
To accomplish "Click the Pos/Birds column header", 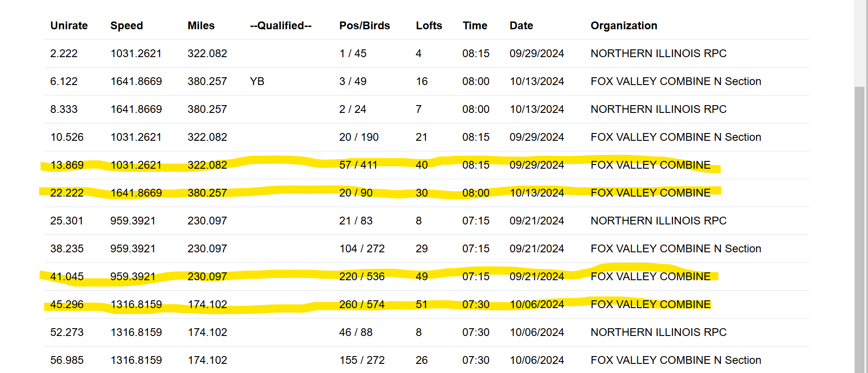I will (x=364, y=26).
